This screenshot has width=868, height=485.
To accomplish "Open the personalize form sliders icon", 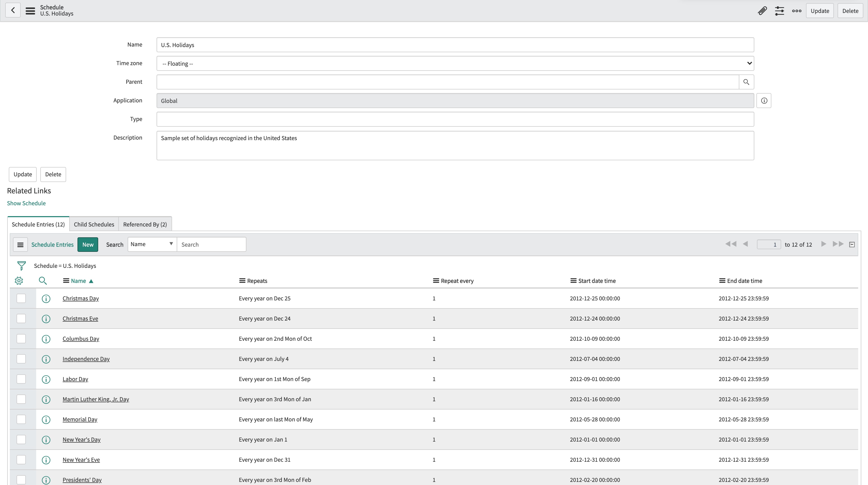I will (780, 10).
